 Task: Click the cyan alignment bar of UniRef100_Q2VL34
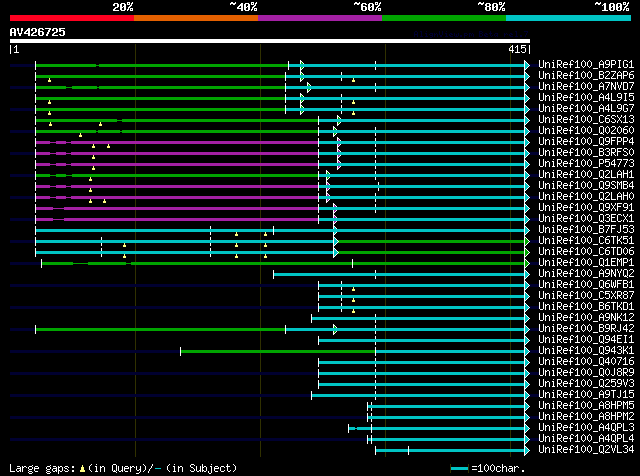[450, 451]
